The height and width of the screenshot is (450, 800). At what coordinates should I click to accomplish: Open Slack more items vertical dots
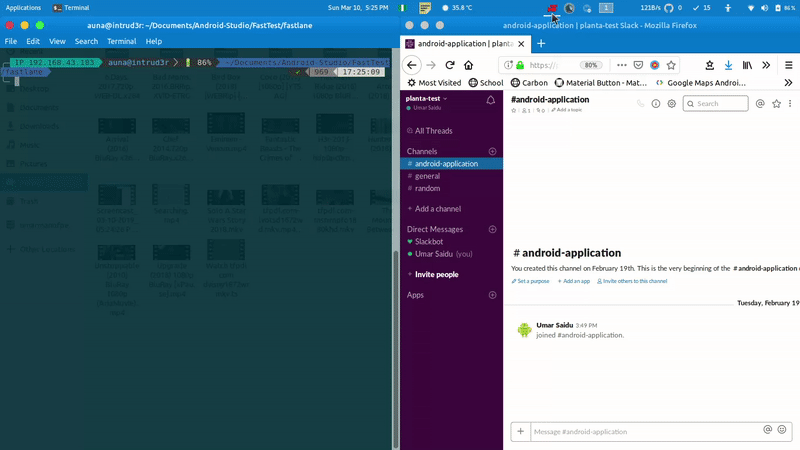tap(790, 104)
